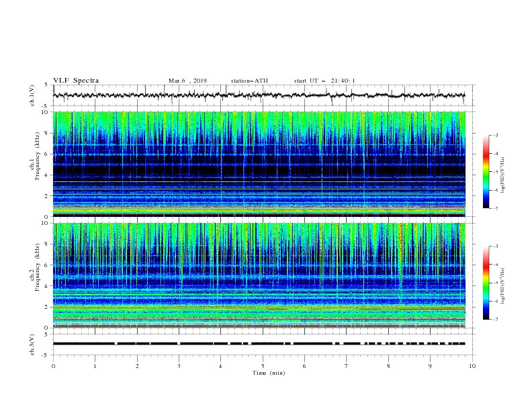Click the '0' tick on time axis

(x=53, y=366)
